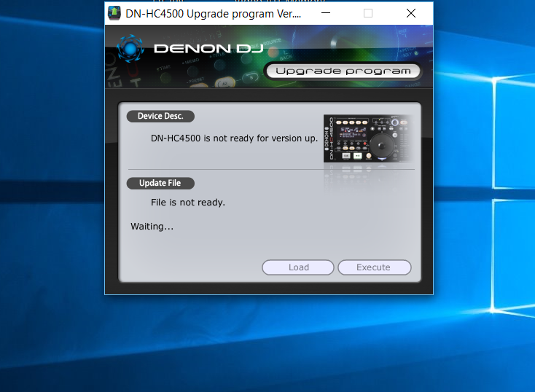Select the Update File label
535x392 pixels.
[160, 183]
